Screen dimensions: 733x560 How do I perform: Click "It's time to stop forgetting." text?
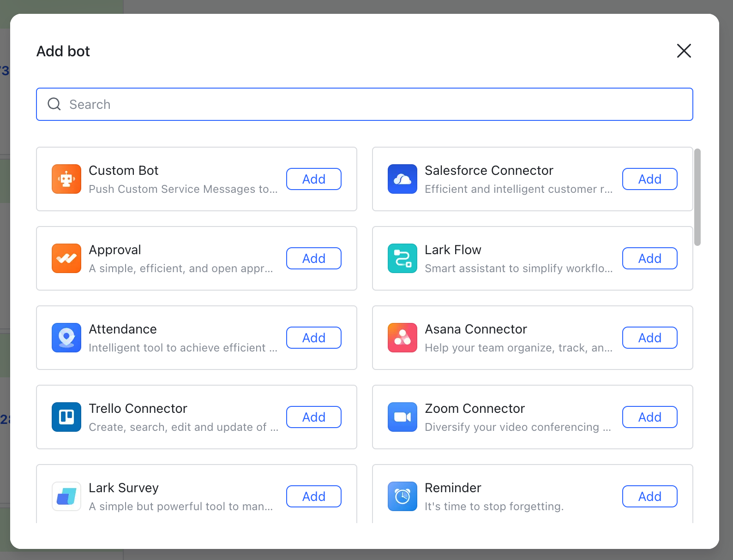(494, 506)
